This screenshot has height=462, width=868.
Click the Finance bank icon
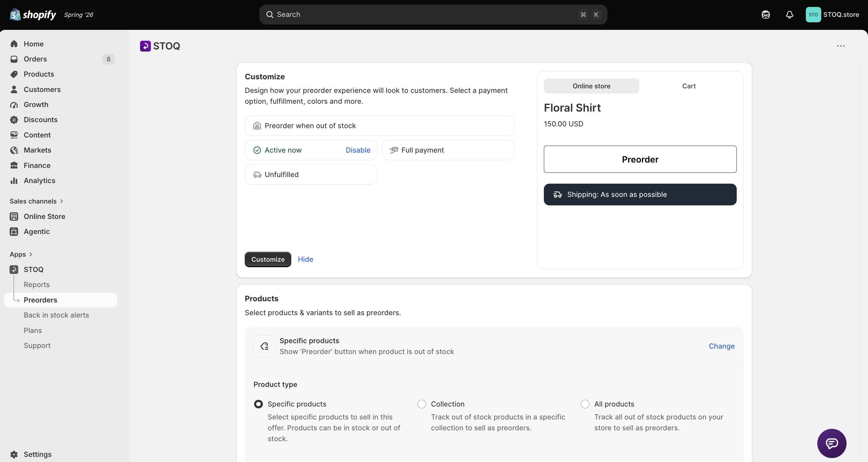(14, 165)
